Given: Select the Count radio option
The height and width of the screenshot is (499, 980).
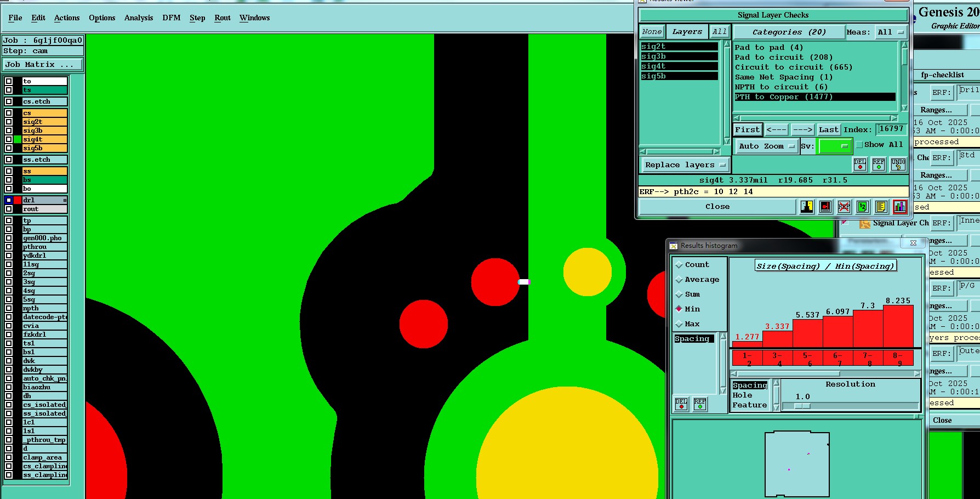Looking at the screenshot, I should tap(680, 265).
